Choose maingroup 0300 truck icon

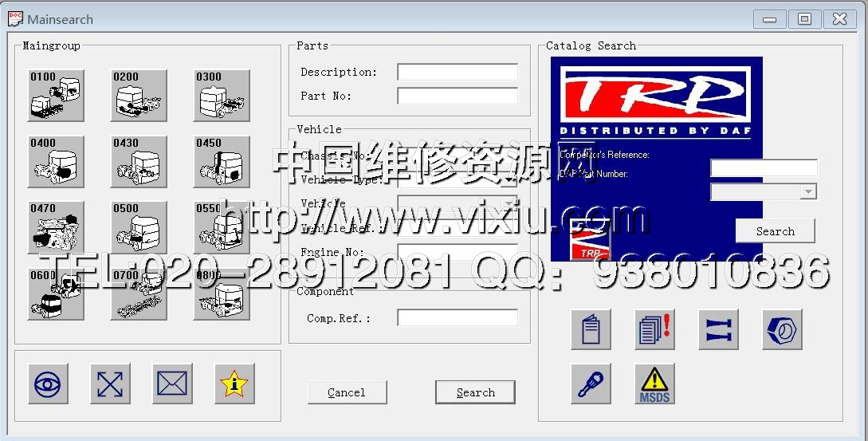click(222, 96)
